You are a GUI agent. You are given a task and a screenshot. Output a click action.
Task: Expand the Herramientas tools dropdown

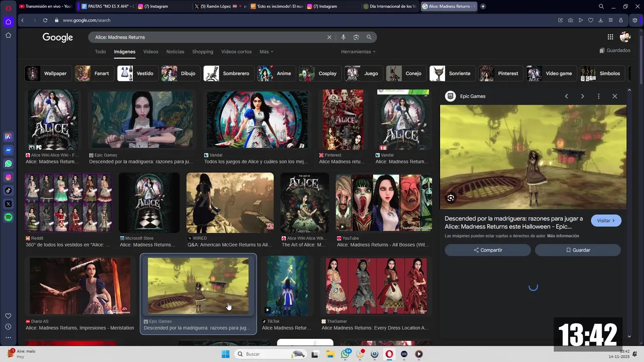[358, 52]
